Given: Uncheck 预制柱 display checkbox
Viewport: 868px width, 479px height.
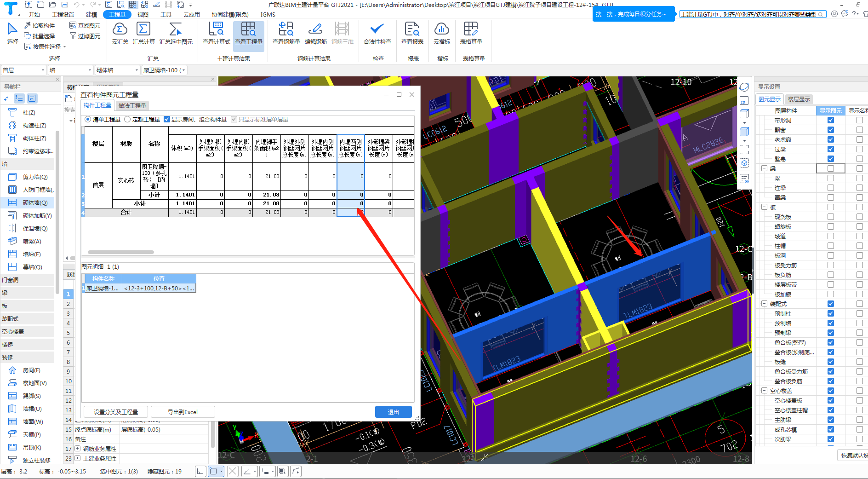Looking at the screenshot, I should [x=830, y=313].
